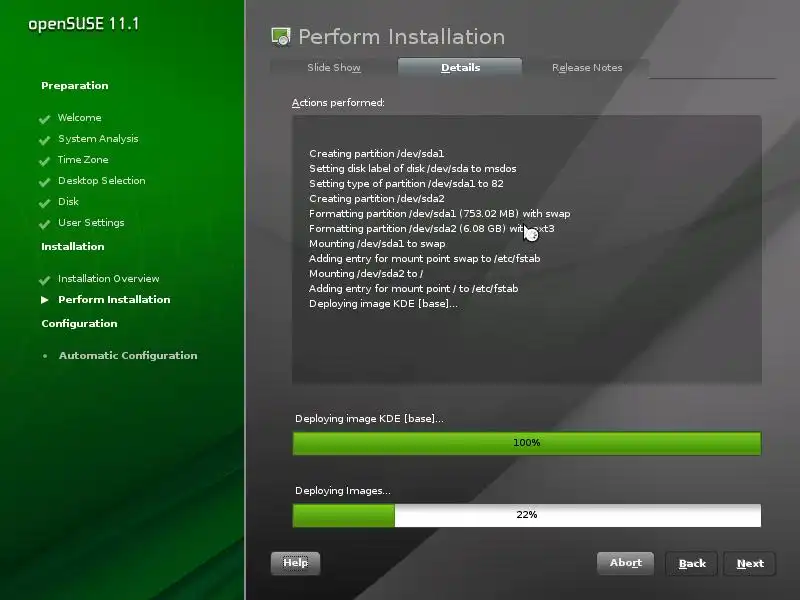This screenshot has width=800, height=600.
Task: Click the checkmark icon beside Installation Overview
Action: pyautogui.click(x=45, y=280)
